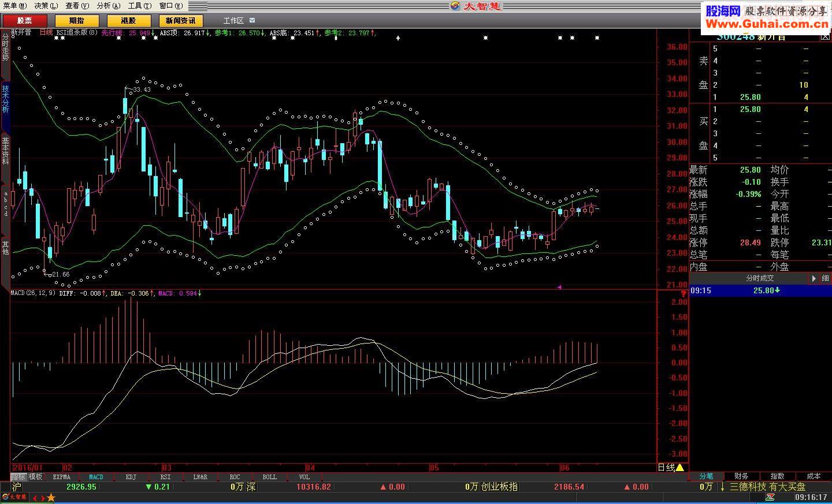Switch indicator to EXPMA

61,477
